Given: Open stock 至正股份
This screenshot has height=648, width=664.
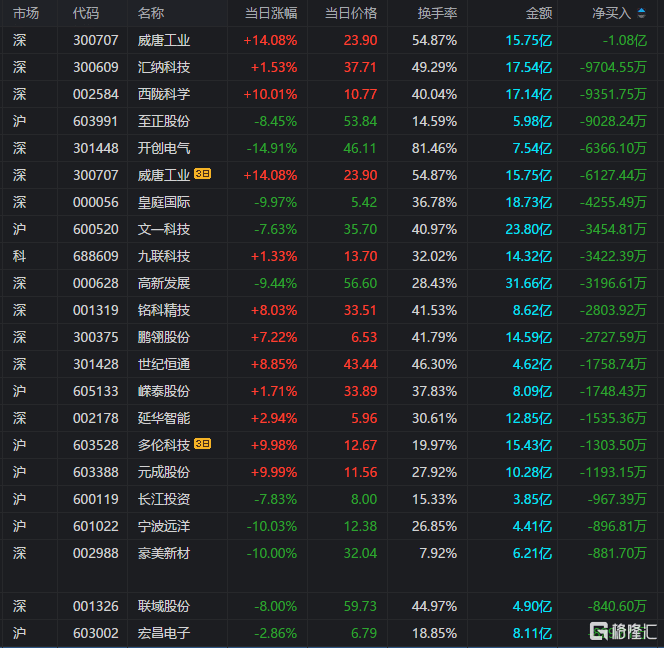Looking at the screenshot, I should pos(164,122).
